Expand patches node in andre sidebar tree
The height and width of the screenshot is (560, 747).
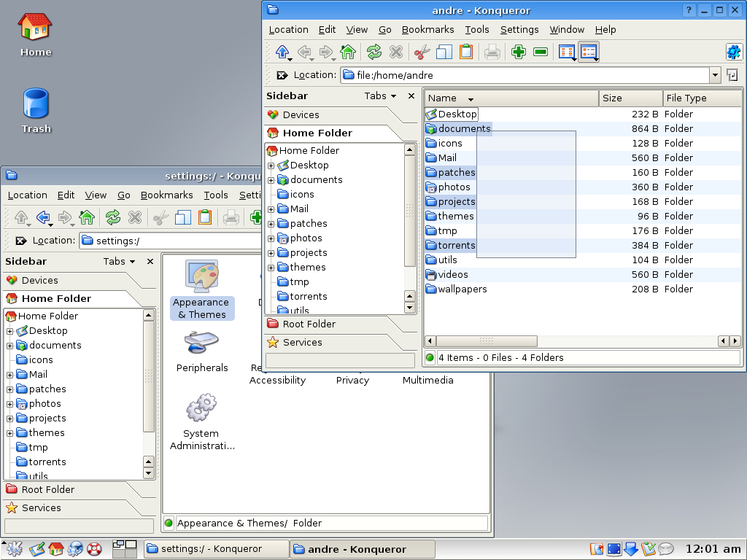(x=271, y=225)
